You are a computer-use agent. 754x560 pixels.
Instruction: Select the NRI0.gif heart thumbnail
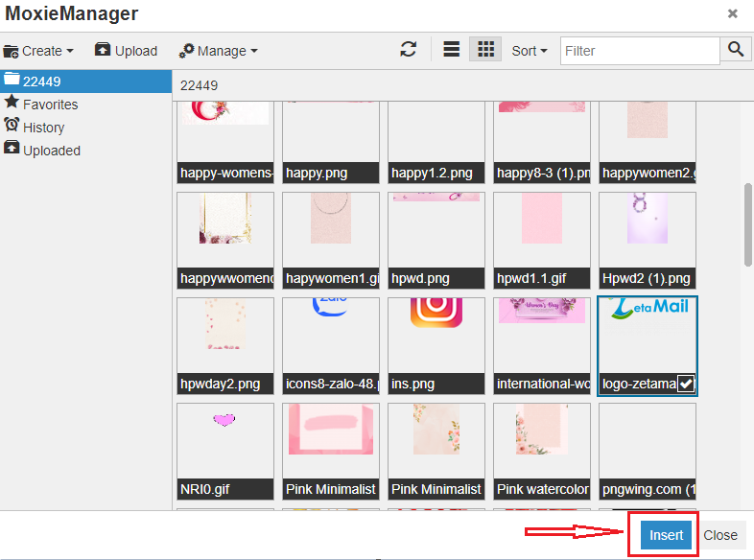pyautogui.click(x=225, y=452)
